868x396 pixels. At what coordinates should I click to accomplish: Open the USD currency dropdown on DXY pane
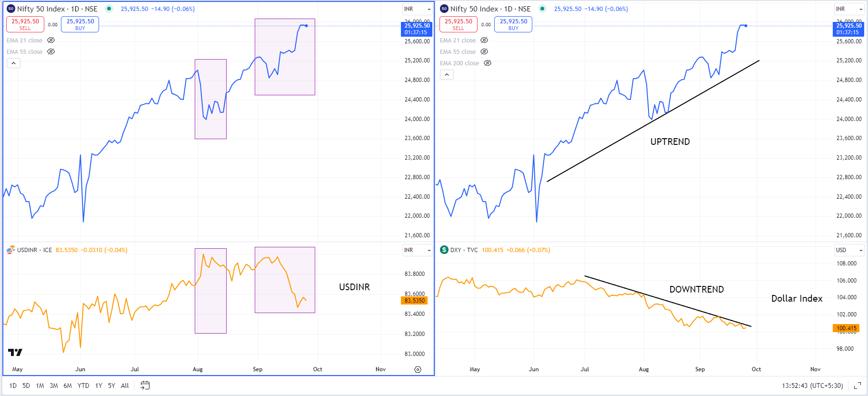click(849, 250)
